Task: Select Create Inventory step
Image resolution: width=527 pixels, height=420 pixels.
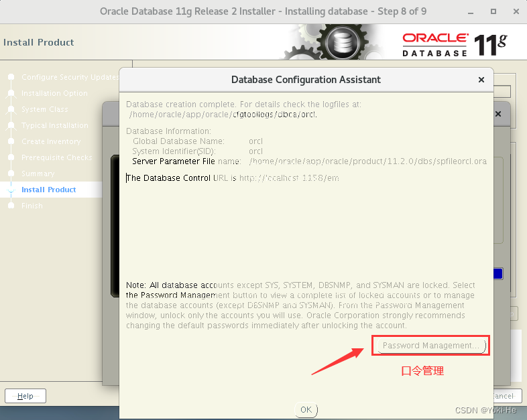Action: (x=51, y=141)
